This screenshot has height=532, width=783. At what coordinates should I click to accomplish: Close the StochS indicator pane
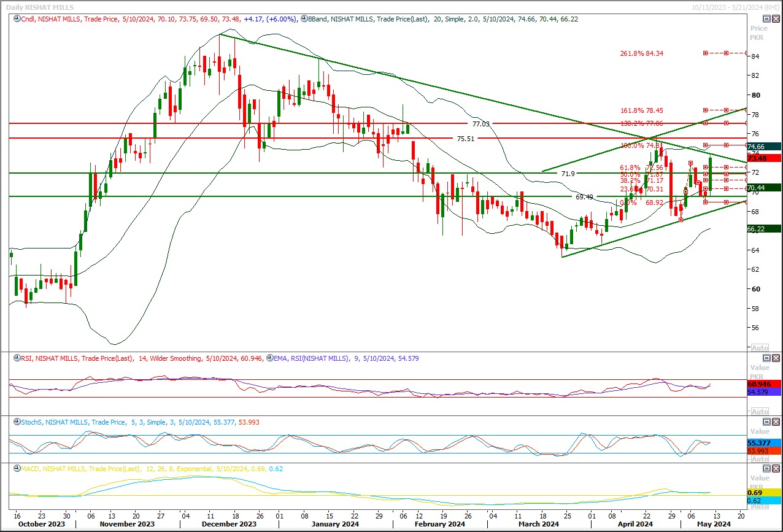pyautogui.click(x=774, y=422)
